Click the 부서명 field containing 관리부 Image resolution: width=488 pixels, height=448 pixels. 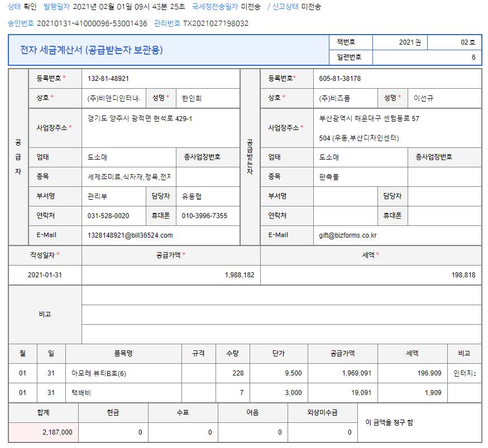[114, 196]
